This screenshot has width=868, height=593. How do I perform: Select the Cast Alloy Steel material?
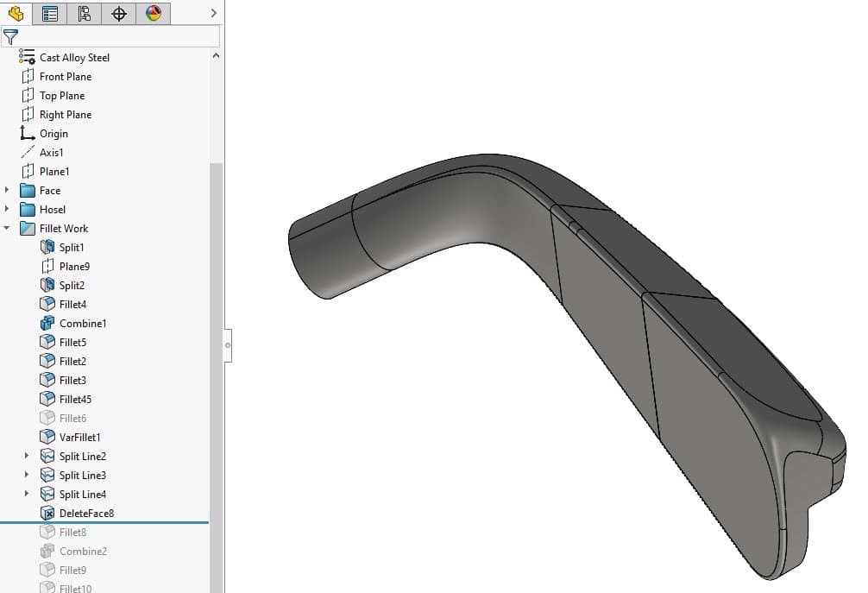click(74, 58)
